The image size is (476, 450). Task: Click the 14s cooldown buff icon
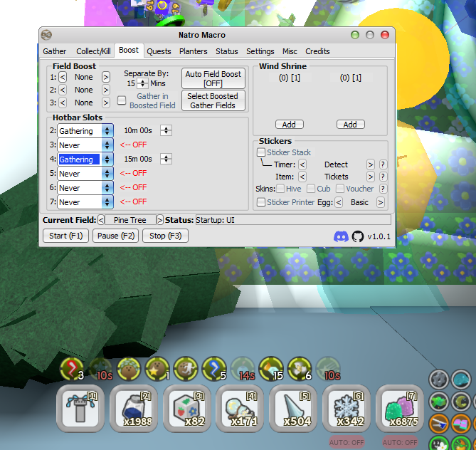(x=243, y=369)
